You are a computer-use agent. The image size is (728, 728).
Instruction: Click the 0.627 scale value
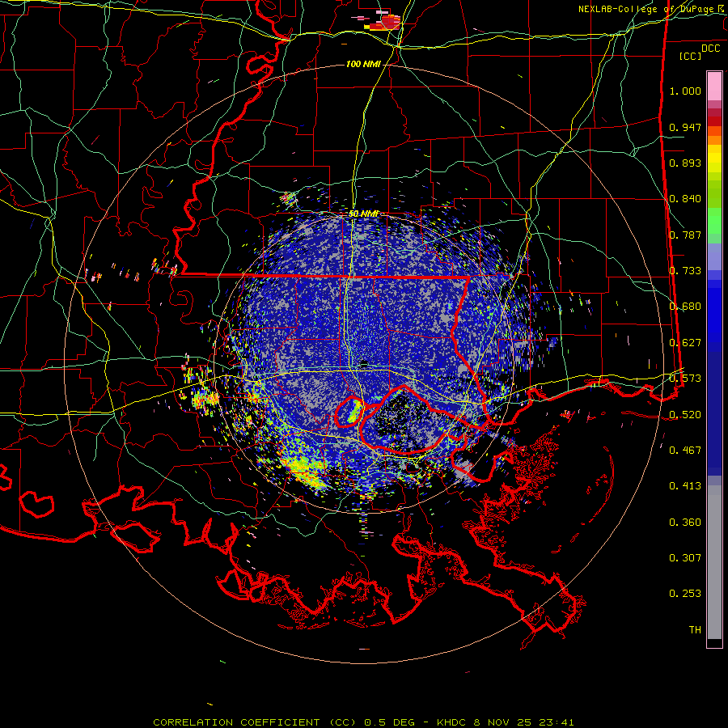pyautogui.click(x=685, y=343)
